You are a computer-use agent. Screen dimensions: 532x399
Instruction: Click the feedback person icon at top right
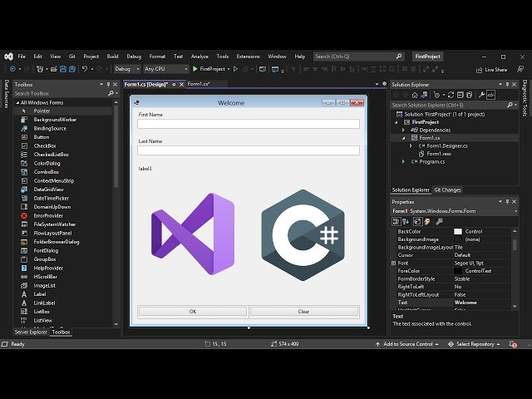click(520, 69)
